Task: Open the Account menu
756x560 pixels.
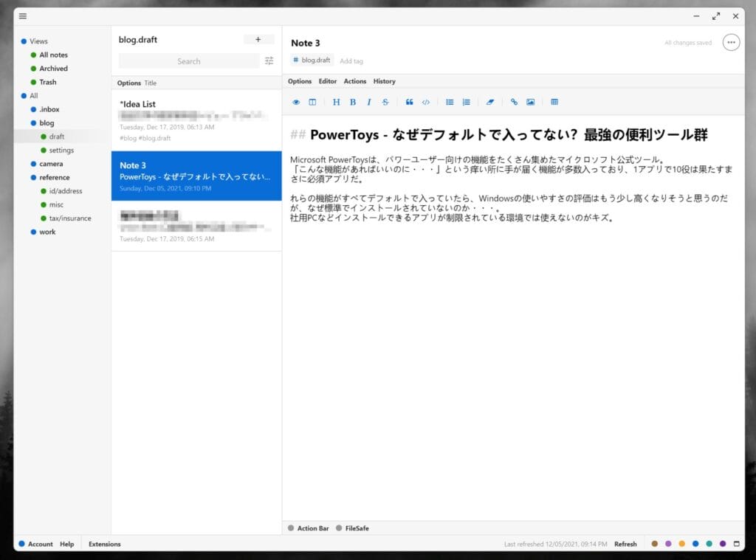Action: tap(35, 544)
